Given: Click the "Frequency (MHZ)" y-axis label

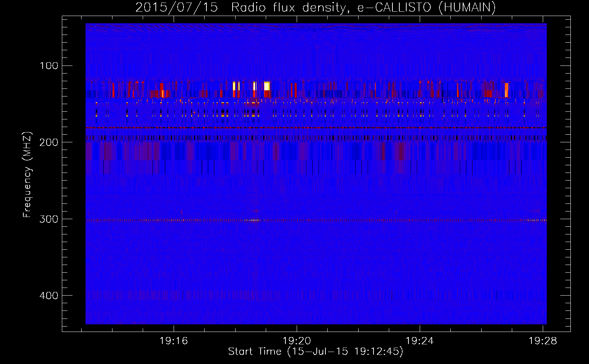Looking at the screenshot, I should [x=27, y=174].
